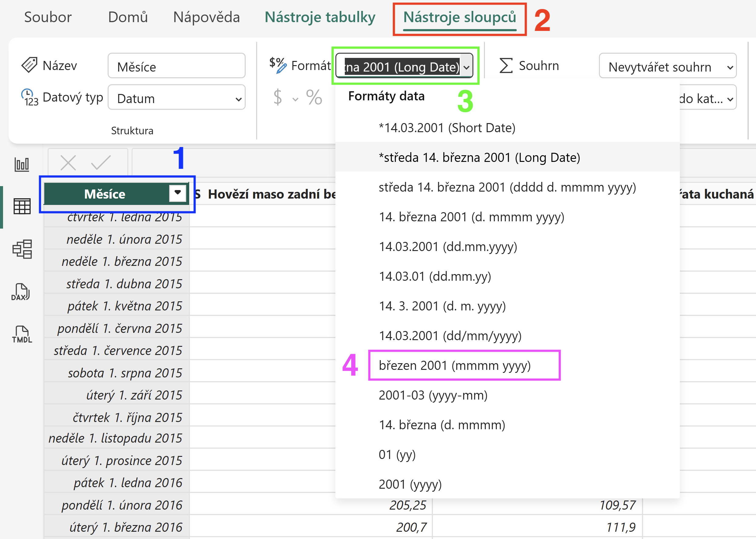Click the Měsíce column header

pos(116,194)
